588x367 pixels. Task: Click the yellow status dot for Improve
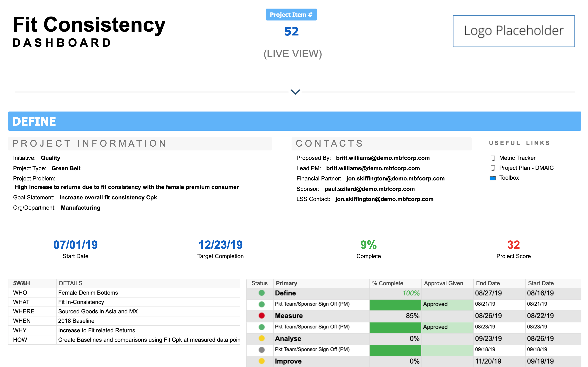(x=262, y=361)
